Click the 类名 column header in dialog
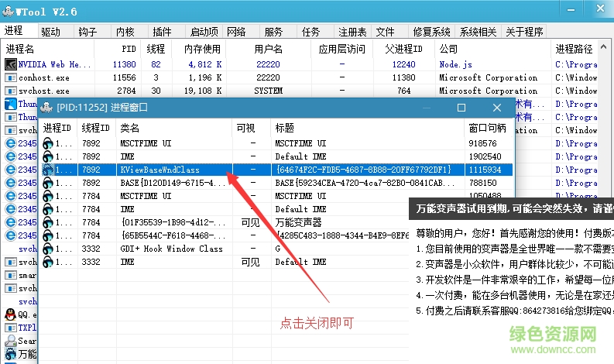614x364 pixels. pos(130,128)
